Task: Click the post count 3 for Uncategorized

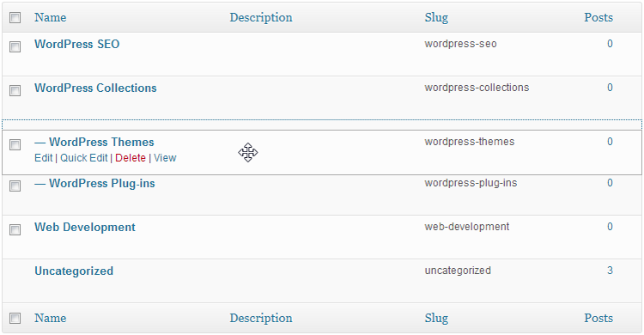Action: click(610, 271)
